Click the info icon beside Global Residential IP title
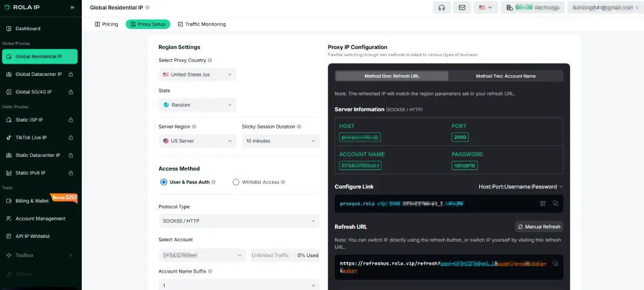Screen dimensions: 644x290 [147, 7]
